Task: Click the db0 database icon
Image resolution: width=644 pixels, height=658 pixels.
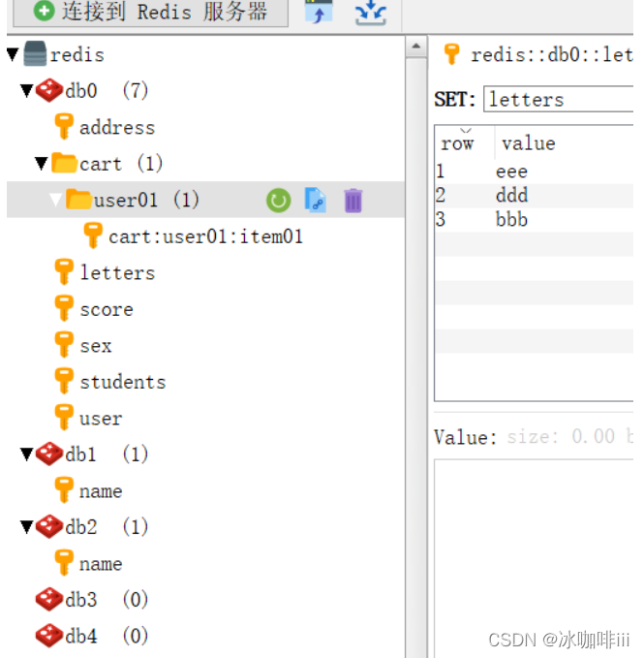Action: point(49,90)
